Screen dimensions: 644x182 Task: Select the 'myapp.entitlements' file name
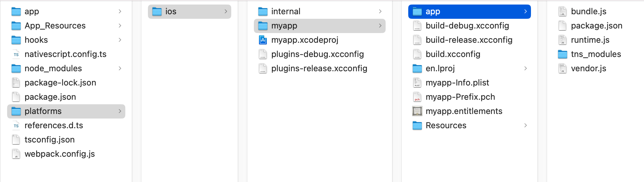[x=464, y=111]
